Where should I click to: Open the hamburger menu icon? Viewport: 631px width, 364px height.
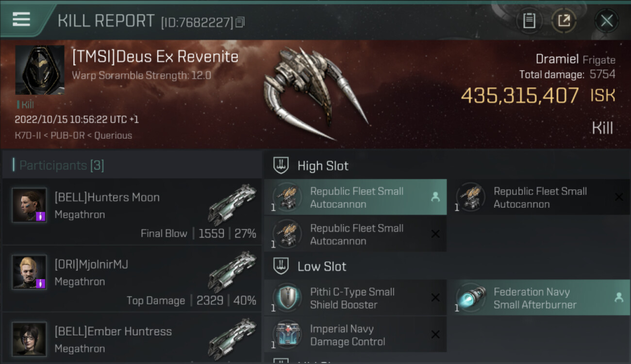(x=21, y=20)
